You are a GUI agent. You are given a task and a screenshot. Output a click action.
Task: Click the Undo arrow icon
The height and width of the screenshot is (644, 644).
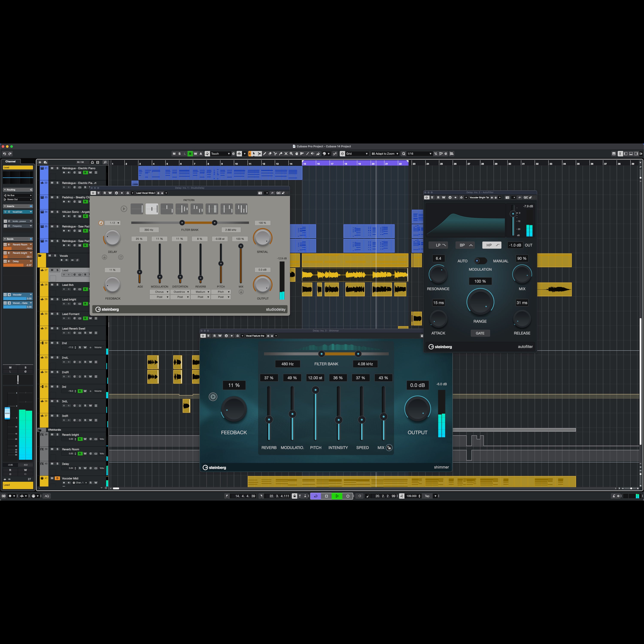[x=4, y=154]
